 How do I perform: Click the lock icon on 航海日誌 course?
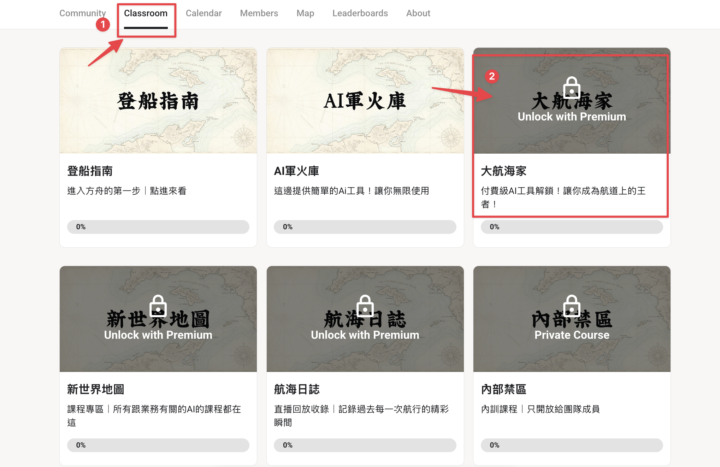coord(365,305)
